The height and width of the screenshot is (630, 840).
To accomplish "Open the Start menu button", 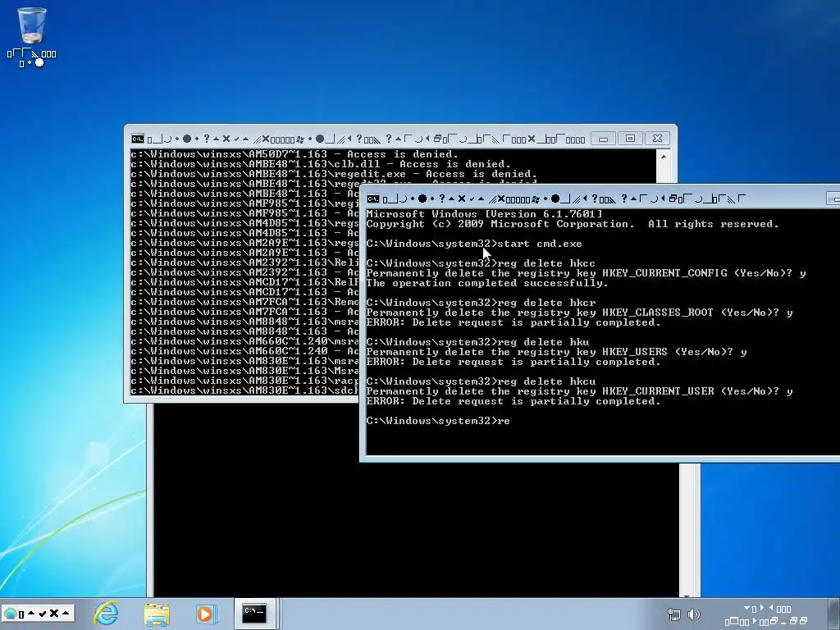I will (x=38, y=614).
